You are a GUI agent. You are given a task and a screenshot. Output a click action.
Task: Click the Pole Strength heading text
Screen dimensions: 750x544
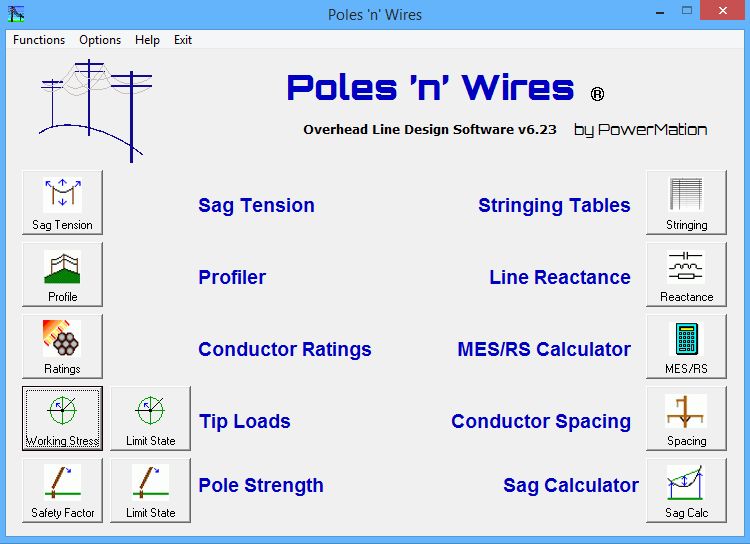(261, 486)
